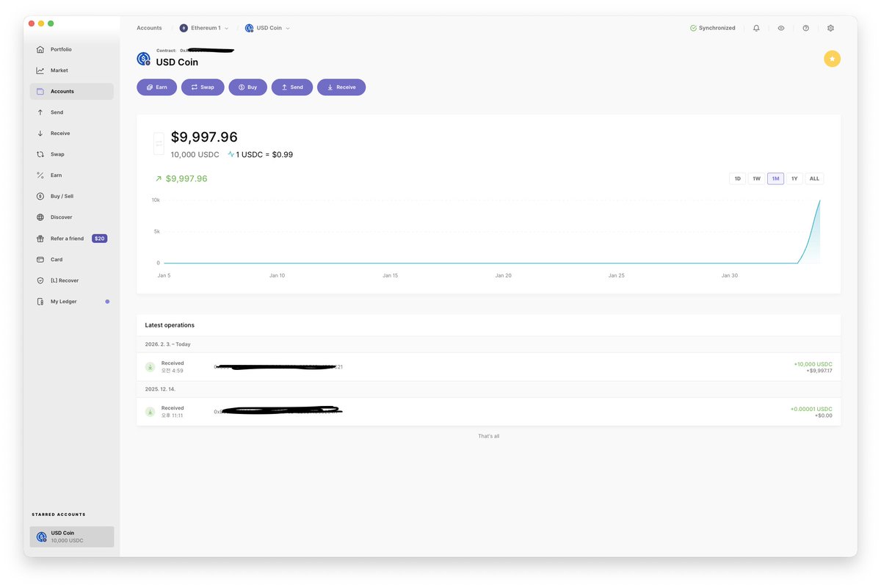881x588 pixels.
Task: Click the green $9,997.96 change value
Action: (186, 178)
